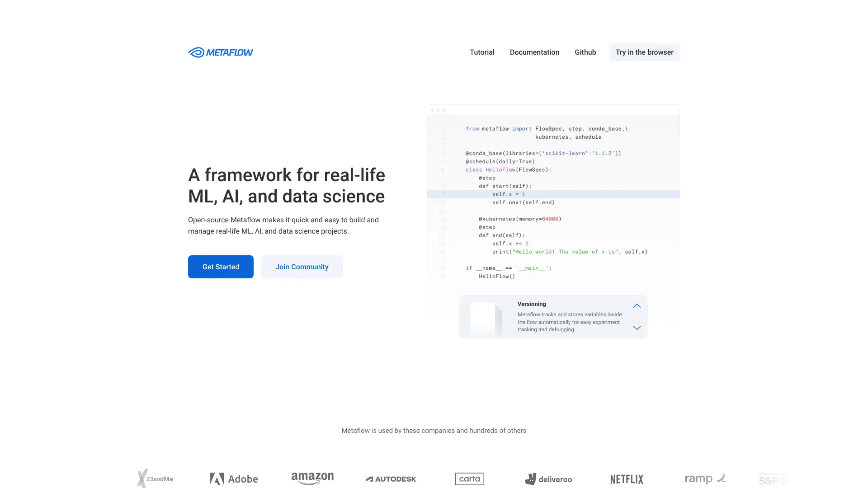Toggle the @step decorator on end
The height and width of the screenshot is (488, 868).
(x=486, y=227)
